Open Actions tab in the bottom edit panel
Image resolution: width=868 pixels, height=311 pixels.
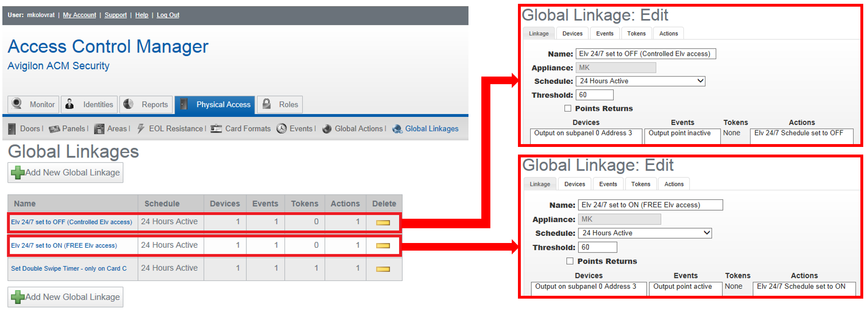(x=673, y=184)
